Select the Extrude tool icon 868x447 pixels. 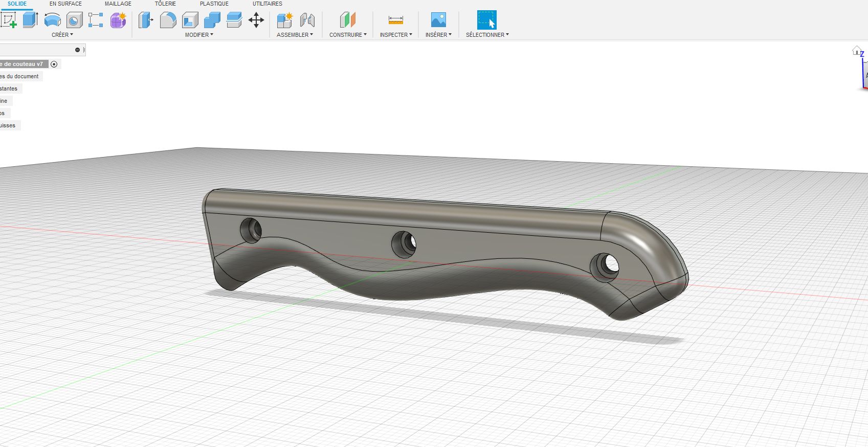(x=31, y=20)
